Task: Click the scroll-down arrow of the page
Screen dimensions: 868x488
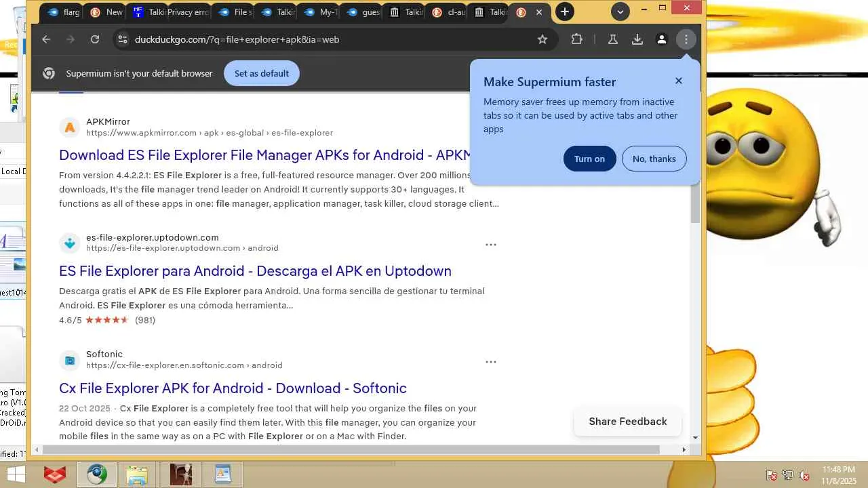Action: point(695,438)
